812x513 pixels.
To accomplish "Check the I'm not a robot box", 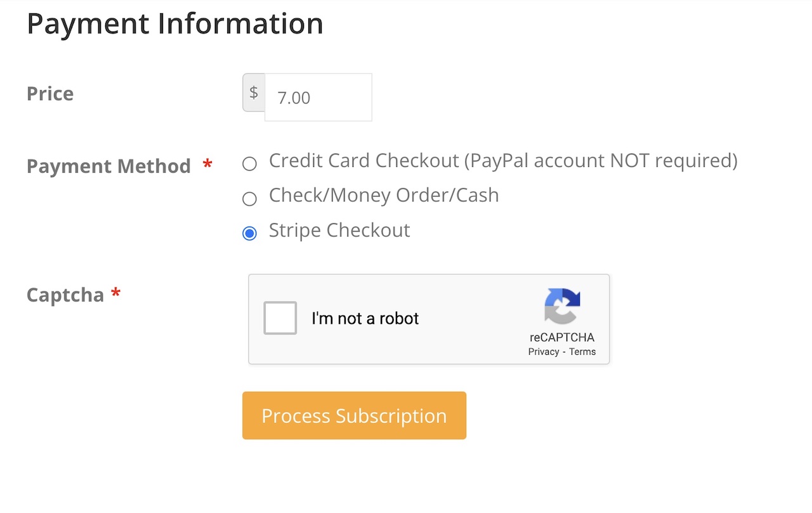I will 280,318.
